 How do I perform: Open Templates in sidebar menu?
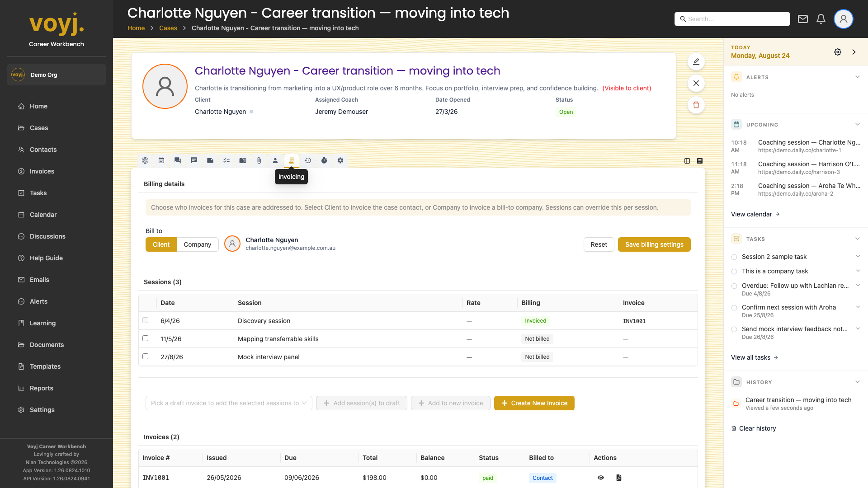45,366
